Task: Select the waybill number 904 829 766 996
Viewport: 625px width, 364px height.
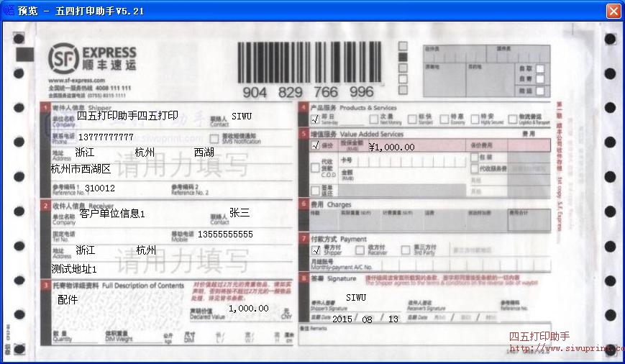Action: (308, 92)
